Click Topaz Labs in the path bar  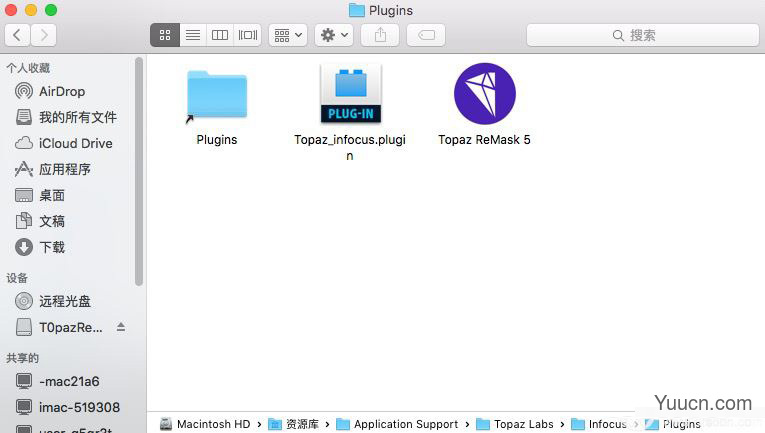tap(515, 424)
